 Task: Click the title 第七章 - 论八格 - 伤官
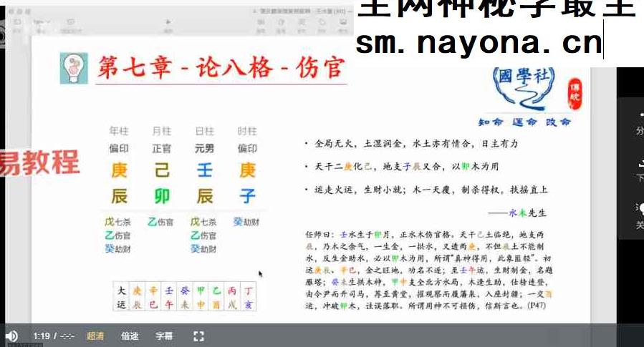221,68
